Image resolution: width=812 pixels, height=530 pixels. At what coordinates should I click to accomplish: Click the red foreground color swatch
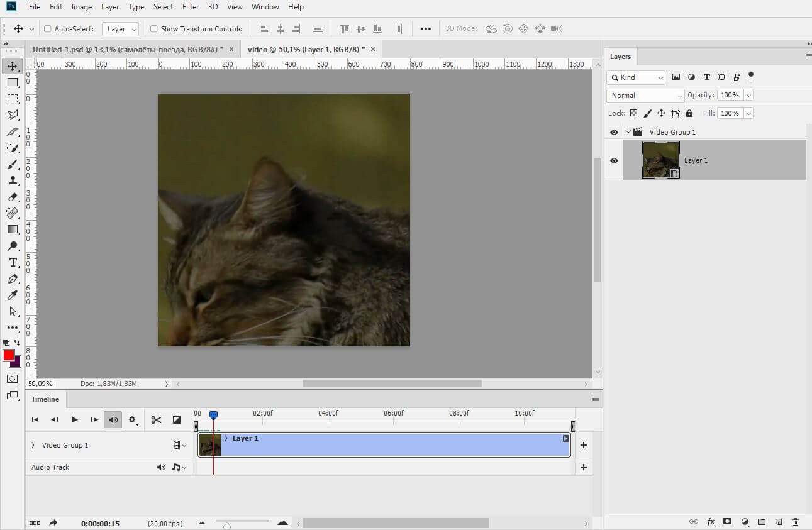click(9, 356)
